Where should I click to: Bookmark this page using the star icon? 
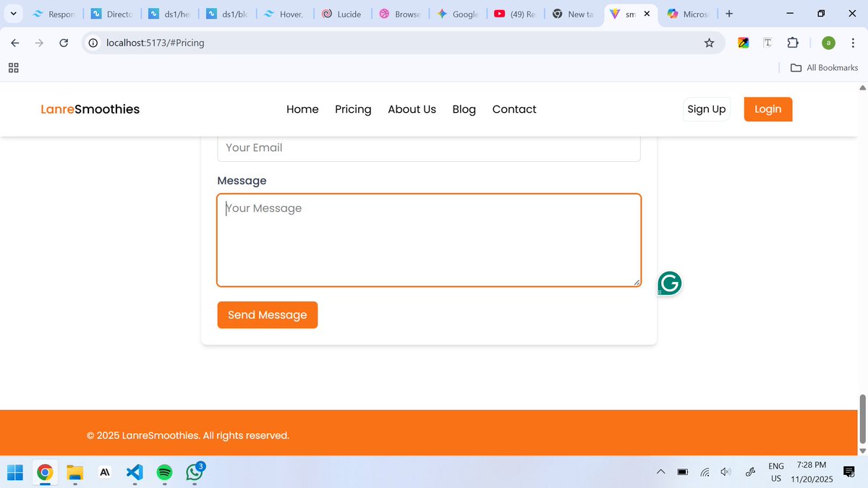click(710, 43)
